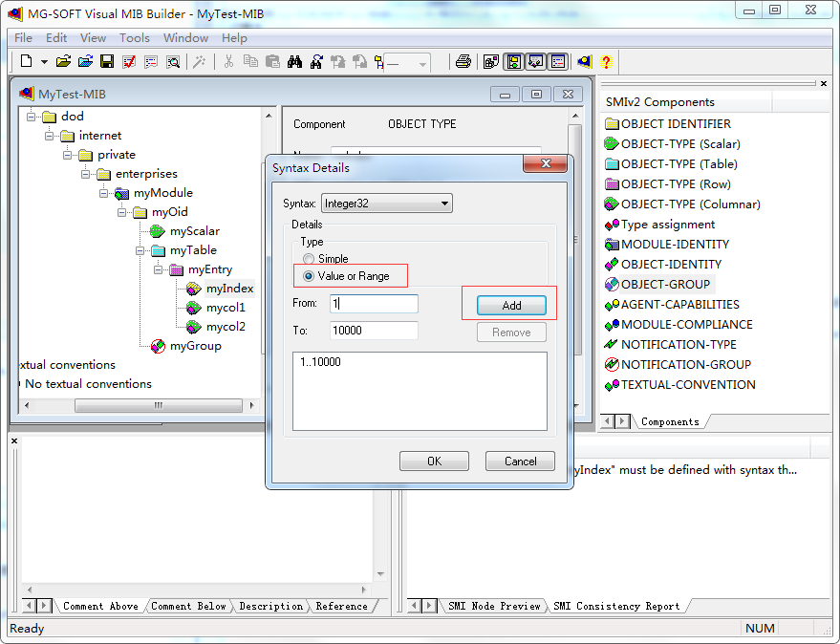Click OK in Syntax Details dialog
Viewport: 840px width, 644px height.
[x=434, y=462]
